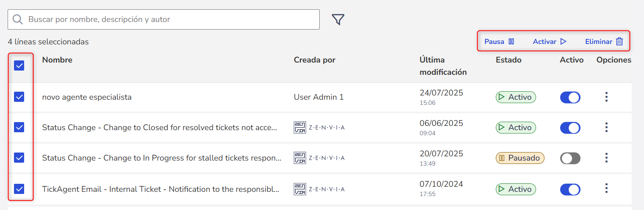Focus the search by name, description, author field
This screenshot has width=644, height=210.
tap(169, 19)
